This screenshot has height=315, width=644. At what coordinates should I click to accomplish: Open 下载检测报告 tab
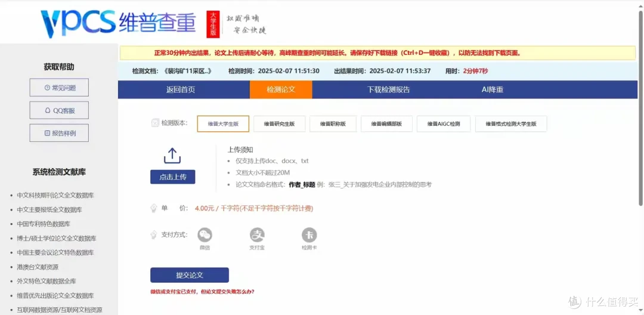coord(388,89)
